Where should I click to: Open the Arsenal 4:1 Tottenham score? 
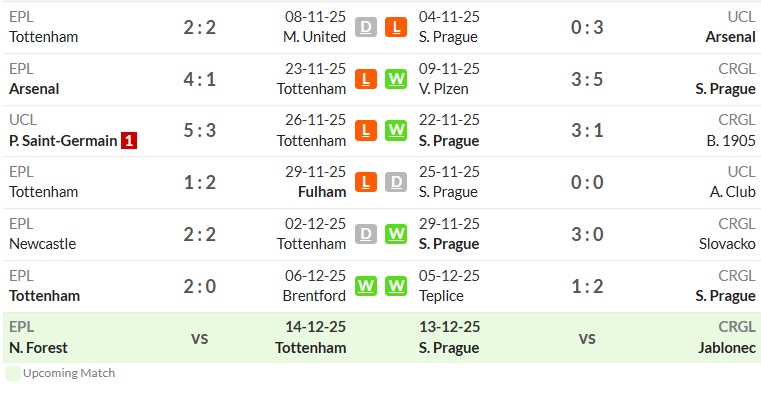pos(199,79)
